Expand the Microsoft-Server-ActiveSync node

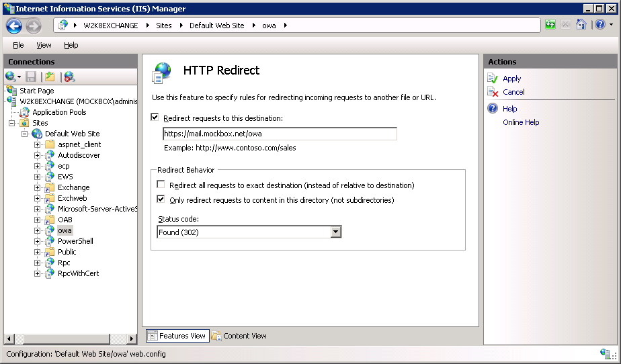tap(37, 209)
